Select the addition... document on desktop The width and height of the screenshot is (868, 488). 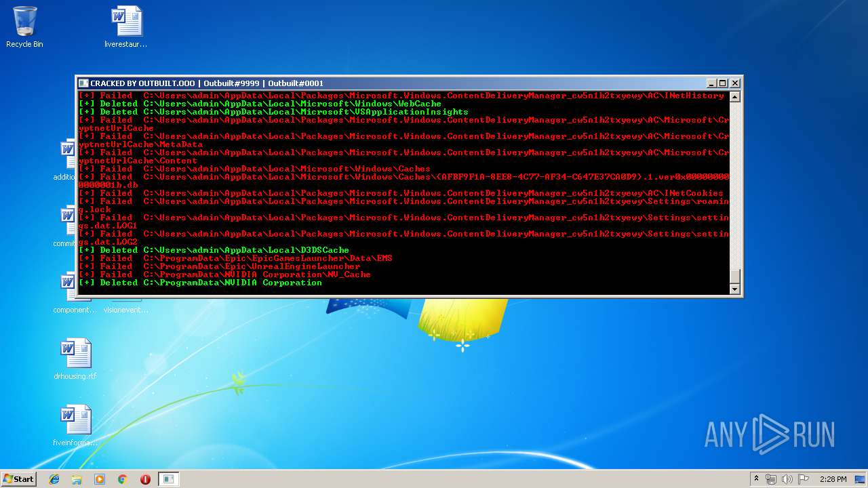pyautogui.click(x=66, y=160)
